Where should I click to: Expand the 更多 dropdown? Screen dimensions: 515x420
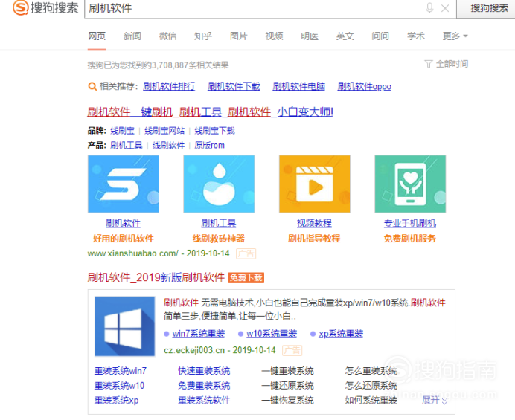coord(455,36)
